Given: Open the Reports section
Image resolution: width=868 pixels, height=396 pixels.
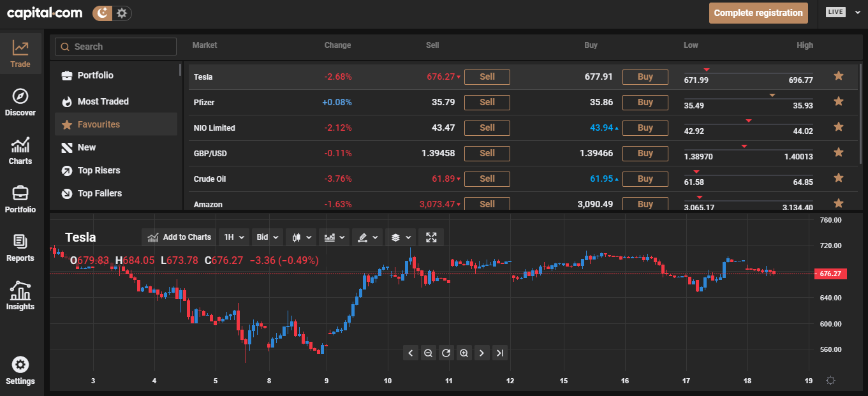Looking at the screenshot, I should coord(20,248).
